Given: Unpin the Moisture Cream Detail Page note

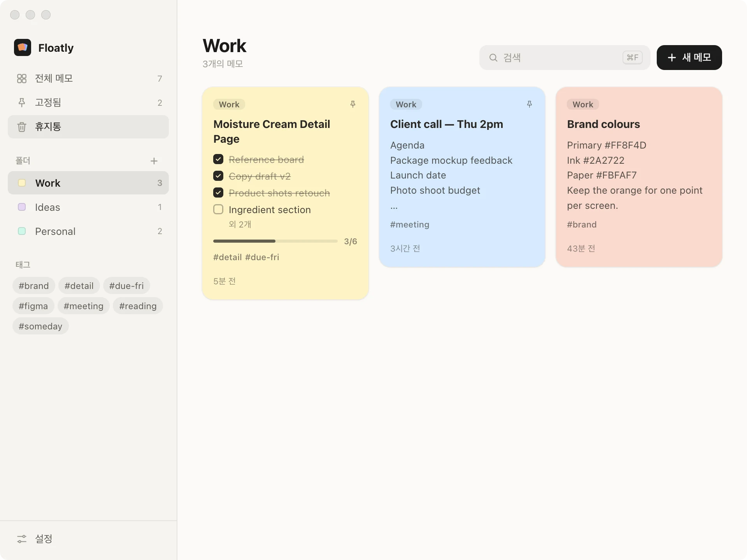Looking at the screenshot, I should coord(353,104).
